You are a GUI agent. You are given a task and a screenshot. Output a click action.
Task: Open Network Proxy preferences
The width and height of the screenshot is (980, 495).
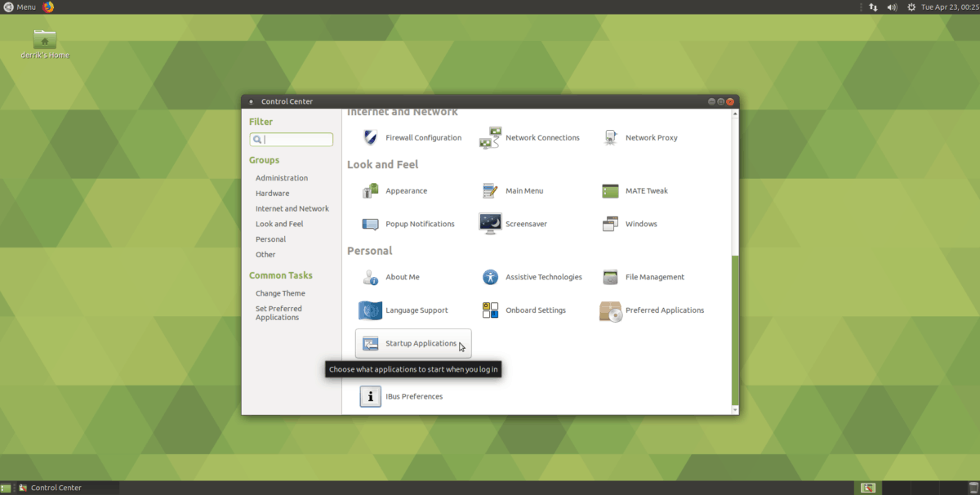coord(639,138)
